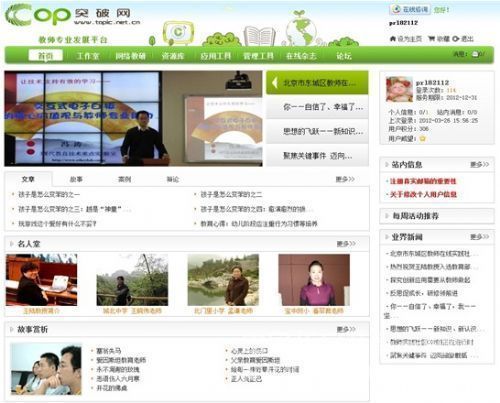Open the 北门里小学 teacher photo by the lake
500x403 pixels.
223,280
